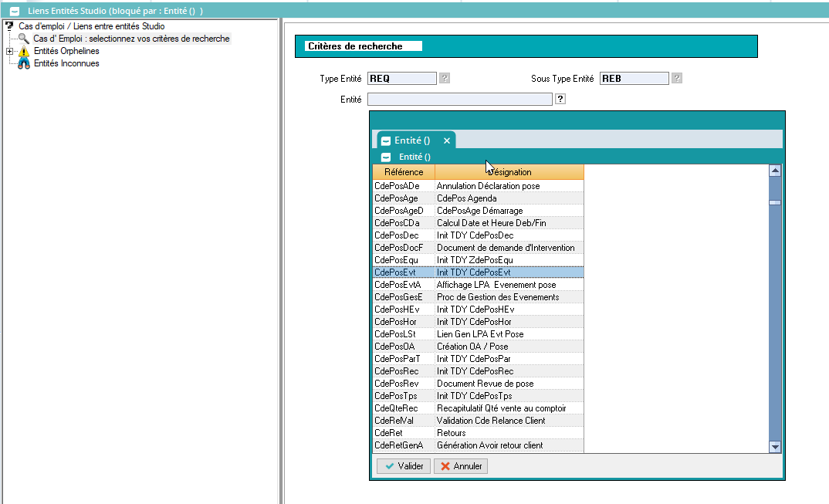Click the question mark button beside Entité
Image resolution: width=829 pixels, height=504 pixels.
point(560,99)
